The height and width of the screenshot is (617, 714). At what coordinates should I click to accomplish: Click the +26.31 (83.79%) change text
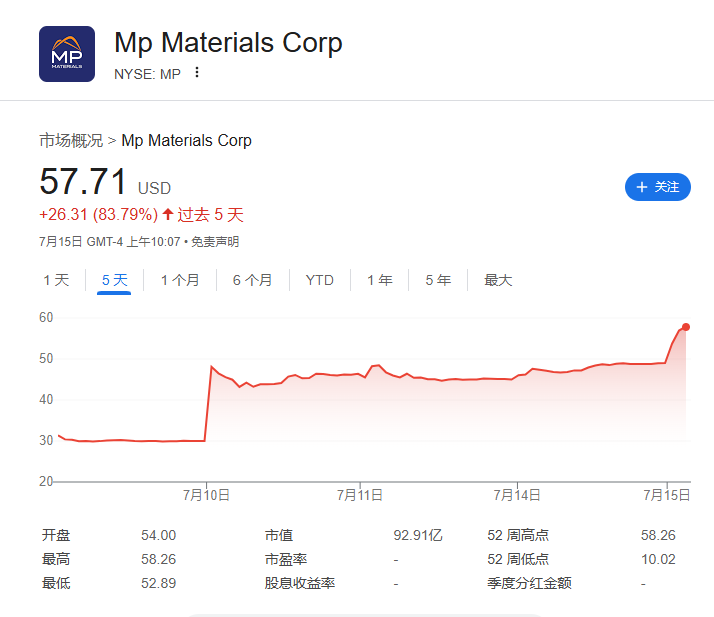click(x=98, y=214)
